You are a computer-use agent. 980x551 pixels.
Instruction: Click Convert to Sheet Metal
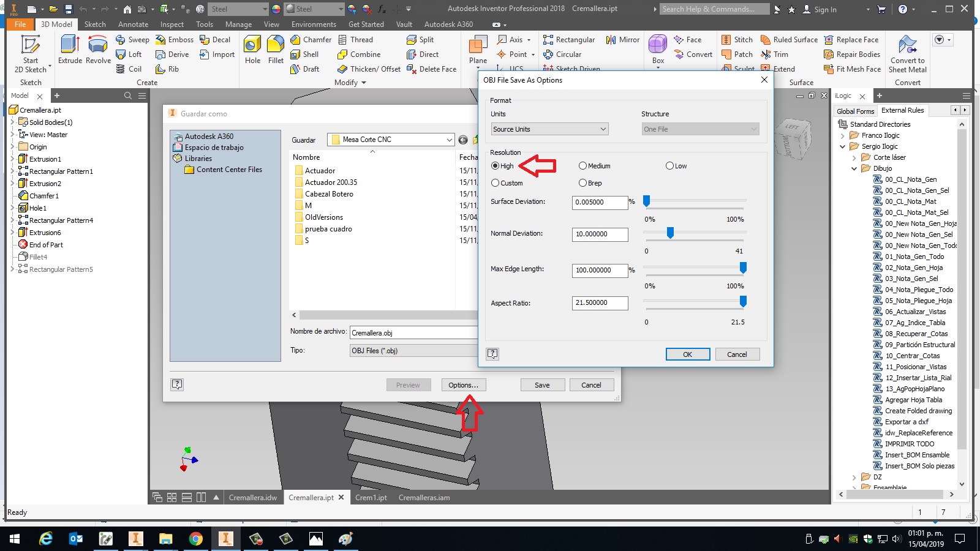908,54
